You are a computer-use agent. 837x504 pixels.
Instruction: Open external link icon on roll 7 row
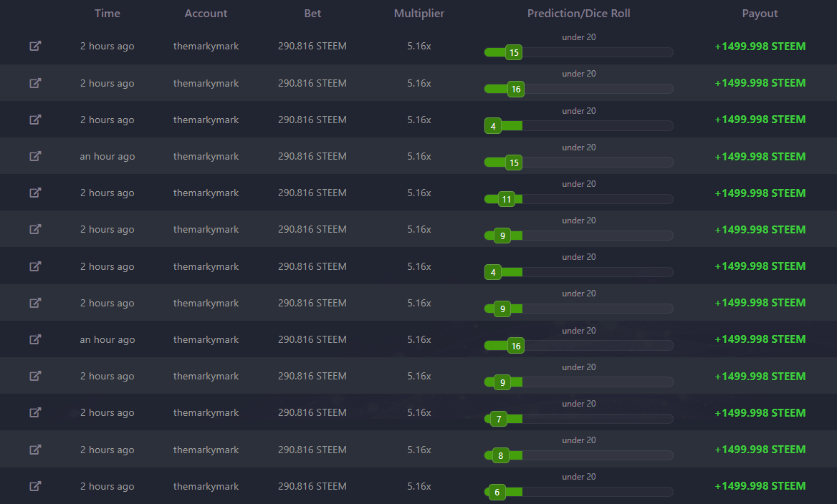coord(35,412)
